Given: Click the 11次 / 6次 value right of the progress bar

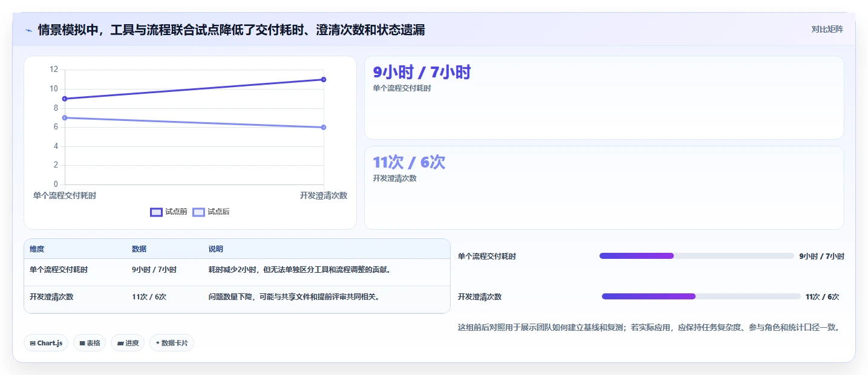Looking at the screenshot, I should [823, 297].
